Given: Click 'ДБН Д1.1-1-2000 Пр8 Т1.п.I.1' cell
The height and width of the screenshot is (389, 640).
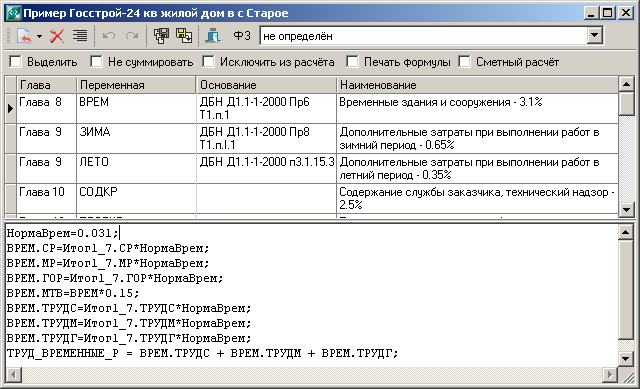Looking at the screenshot, I should tap(267, 139).
